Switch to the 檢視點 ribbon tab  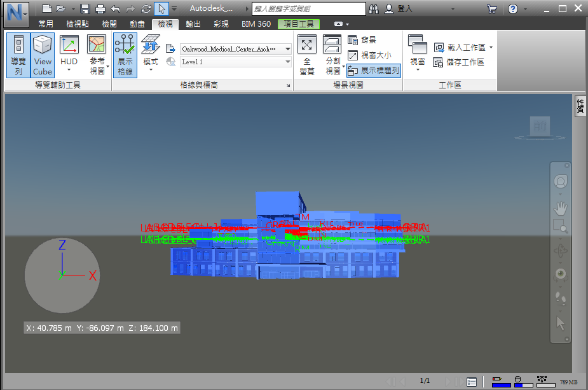point(78,24)
